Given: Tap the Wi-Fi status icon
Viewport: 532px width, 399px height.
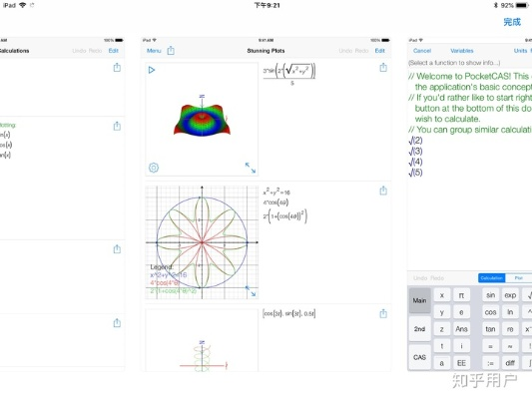Looking at the screenshot, I should [x=23, y=5].
